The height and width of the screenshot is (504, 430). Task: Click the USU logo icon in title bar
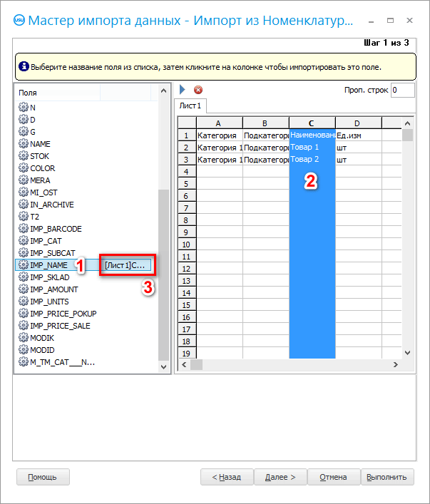click(19, 20)
